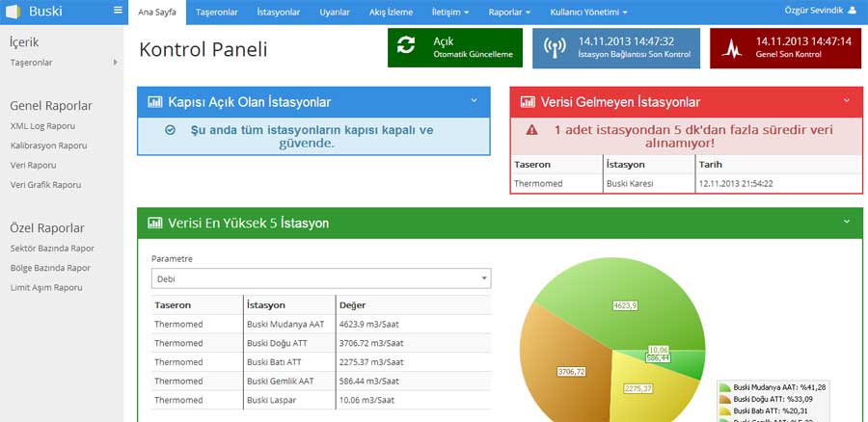This screenshot has width=868, height=422.
Task: Click the refresh arrows icon in Açık tile
Action: click(x=406, y=45)
